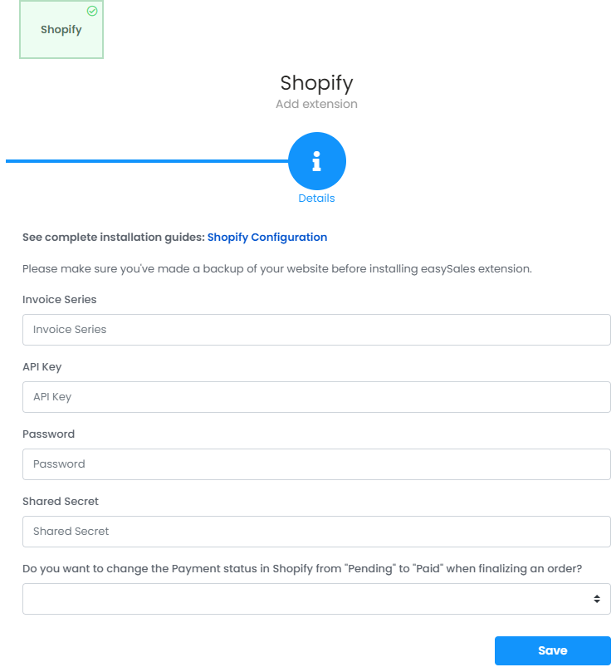Screen dimensions: 616x672
Task: Click the Pending to Paid question label
Action: click(302, 569)
